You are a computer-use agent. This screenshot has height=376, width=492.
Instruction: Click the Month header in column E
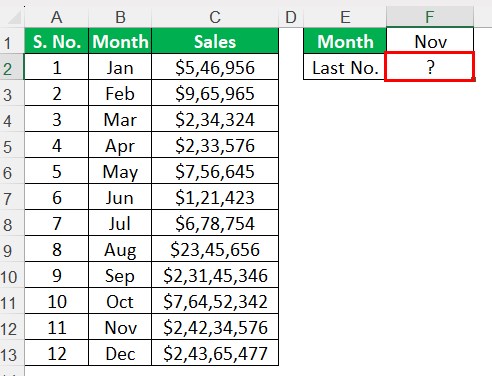pyautogui.click(x=345, y=41)
